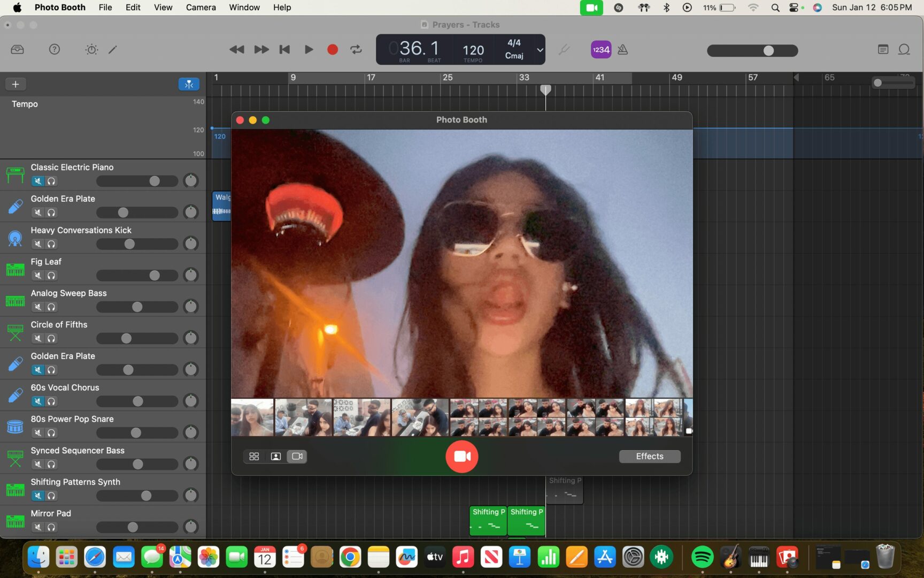The width and height of the screenshot is (924, 578).
Task: Click the Effects button
Action: pos(649,457)
